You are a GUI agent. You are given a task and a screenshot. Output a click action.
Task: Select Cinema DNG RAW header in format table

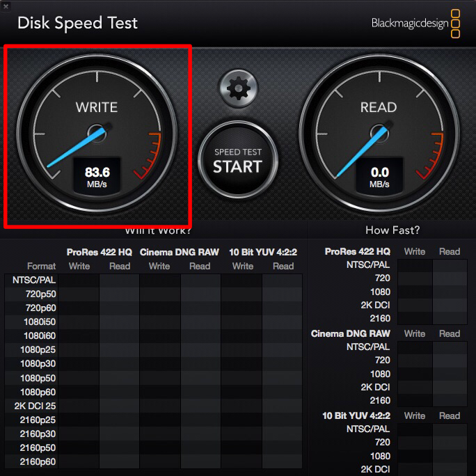(x=179, y=252)
